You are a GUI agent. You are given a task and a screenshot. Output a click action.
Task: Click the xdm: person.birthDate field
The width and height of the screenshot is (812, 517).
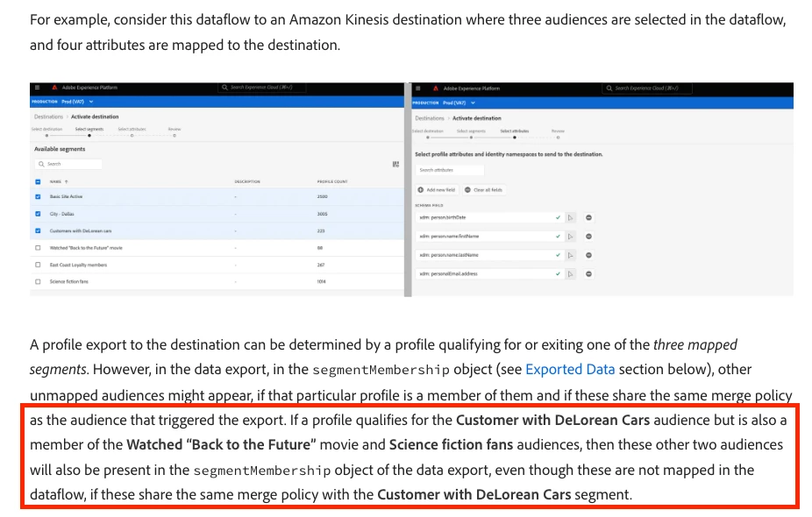489,218
